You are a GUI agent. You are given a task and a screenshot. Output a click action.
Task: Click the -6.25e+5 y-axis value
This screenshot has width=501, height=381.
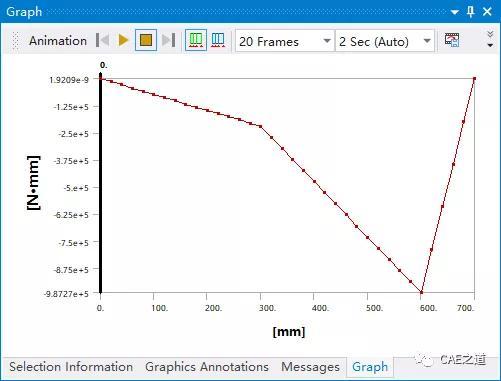pyautogui.click(x=71, y=215)
